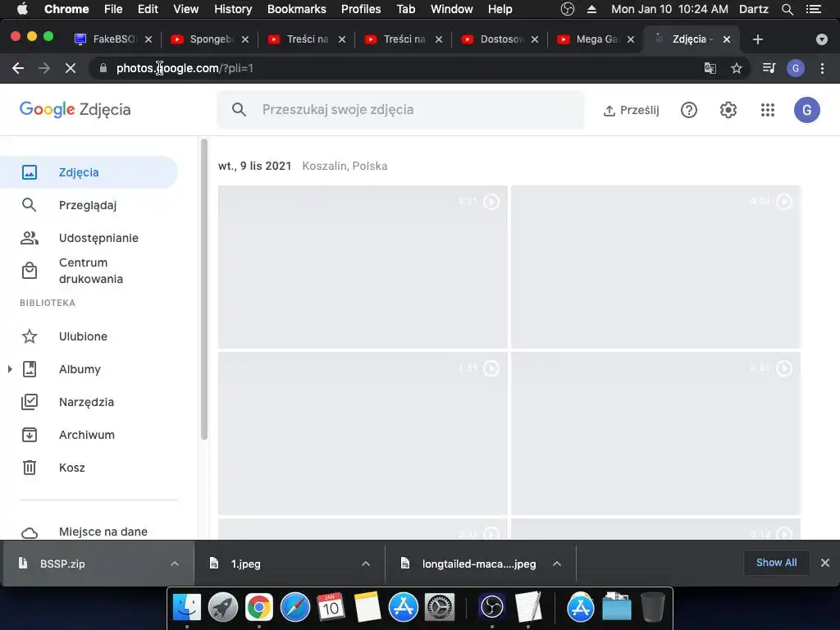Viewport: 840px width, 630px height.
Task: Open the Profiles menu
Action: pyautogui.click(x=361, y=9)
